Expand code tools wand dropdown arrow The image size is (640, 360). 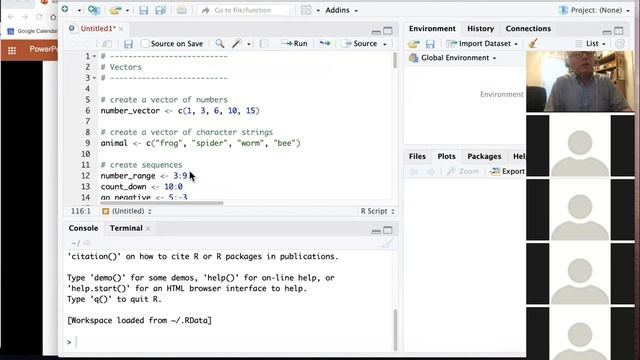click(249, 44)
